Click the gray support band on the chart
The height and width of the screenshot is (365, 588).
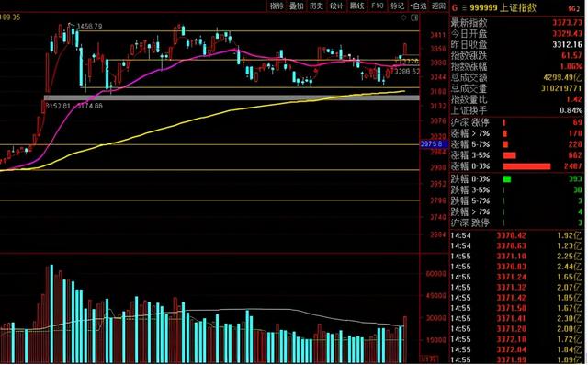point(232,97)
